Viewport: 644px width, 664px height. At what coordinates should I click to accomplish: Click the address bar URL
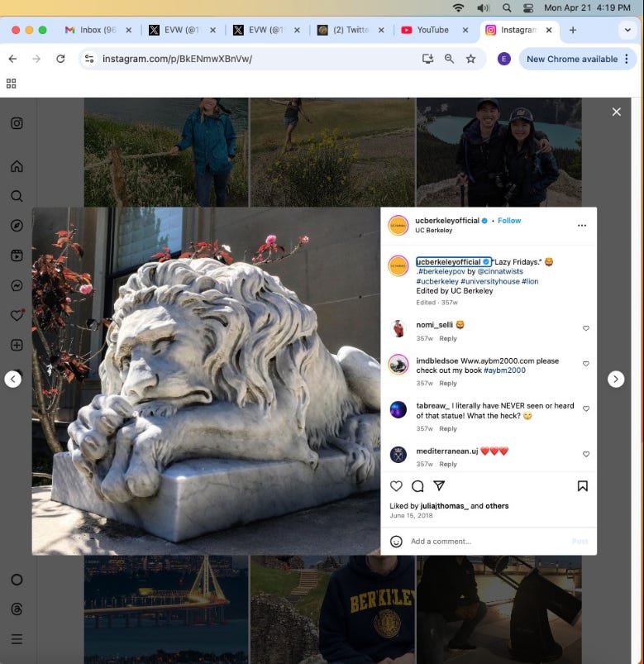(177, 59)
